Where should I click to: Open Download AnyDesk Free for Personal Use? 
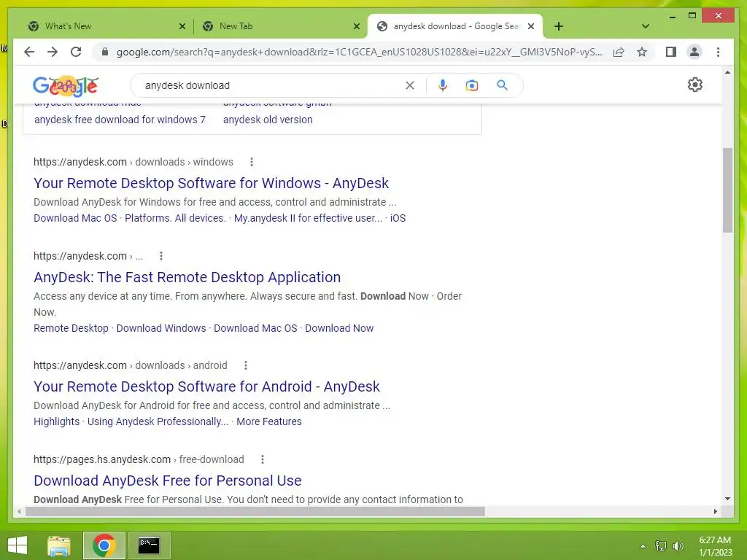click(x=167, y=481)
